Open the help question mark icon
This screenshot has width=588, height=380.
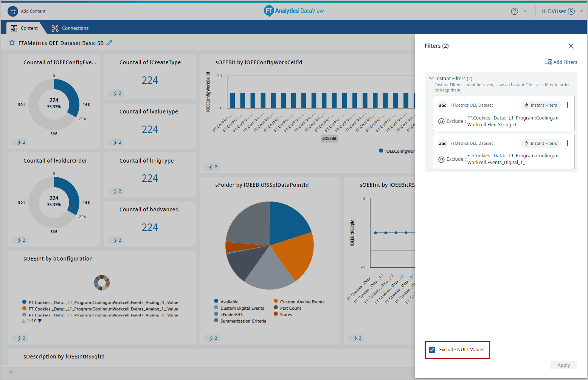tap(514, 11)
